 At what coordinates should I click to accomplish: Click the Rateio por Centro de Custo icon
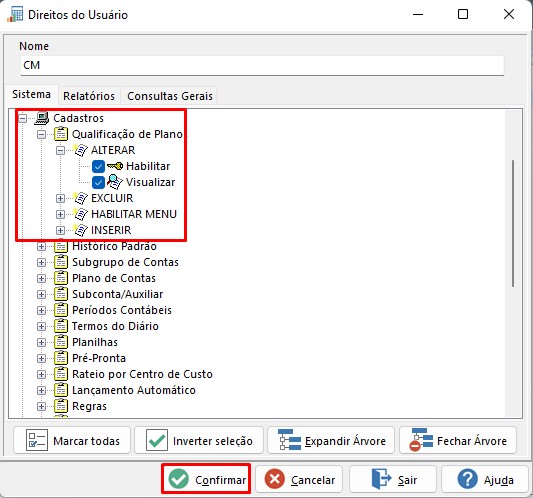61,374
